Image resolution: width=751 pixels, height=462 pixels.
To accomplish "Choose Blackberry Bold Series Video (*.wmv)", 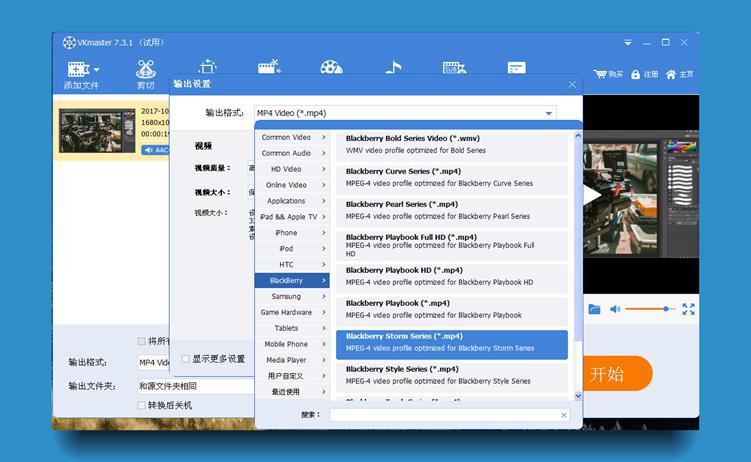I will 452,144.
